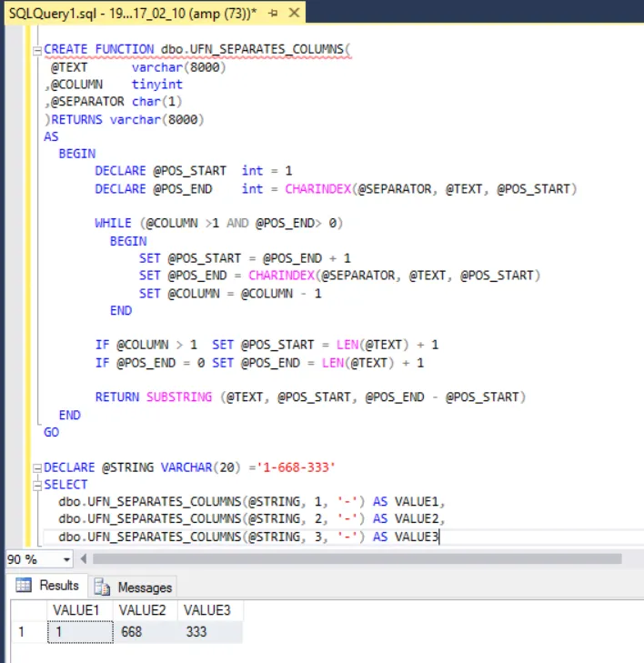Image resolution: width=644 pixels, height=663 pixels.
Task: Click the VALUE1 alias in SELECT
Action: 417,501
